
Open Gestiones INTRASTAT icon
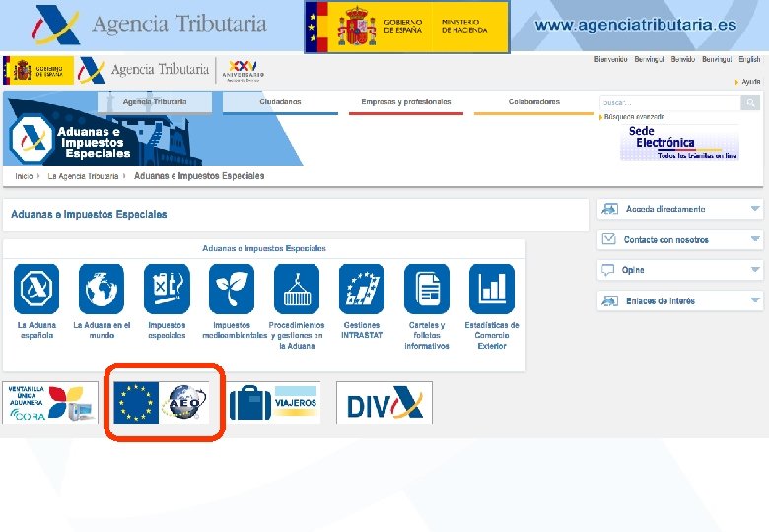tap(362, 289)
